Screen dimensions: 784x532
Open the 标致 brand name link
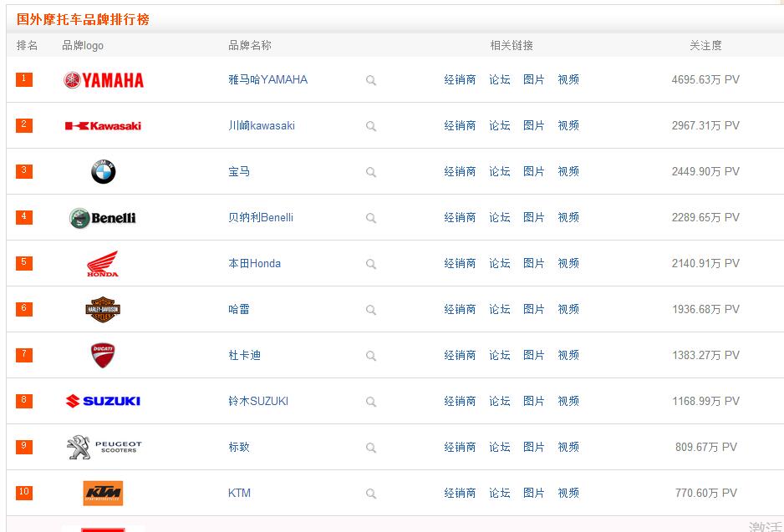click(239, 448)
